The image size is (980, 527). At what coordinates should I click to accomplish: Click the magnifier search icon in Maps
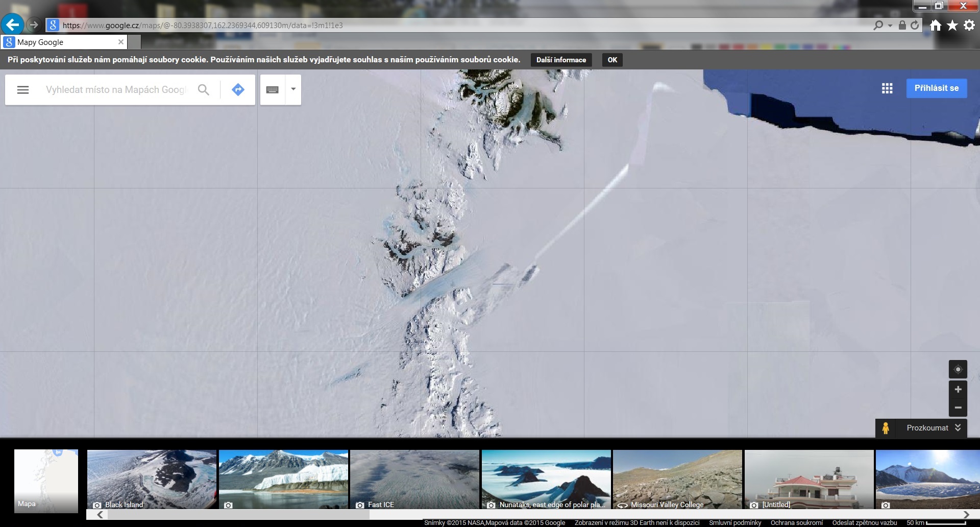click(x=203, y=90)
